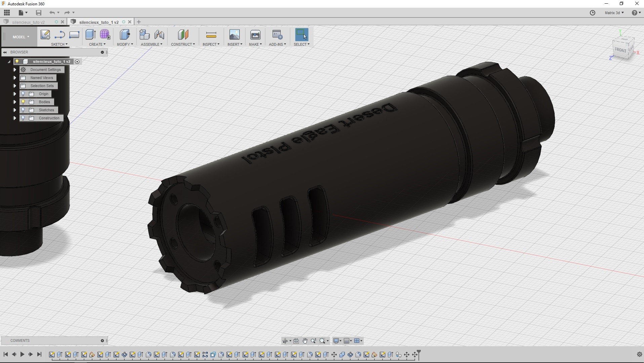Open the CONSTRUCT menu
The width and height of the screenshot is (644, 363).
tap(183, 44)
